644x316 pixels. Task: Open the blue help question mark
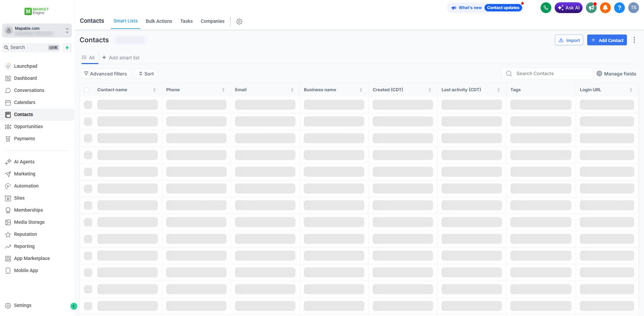point(619,8)
